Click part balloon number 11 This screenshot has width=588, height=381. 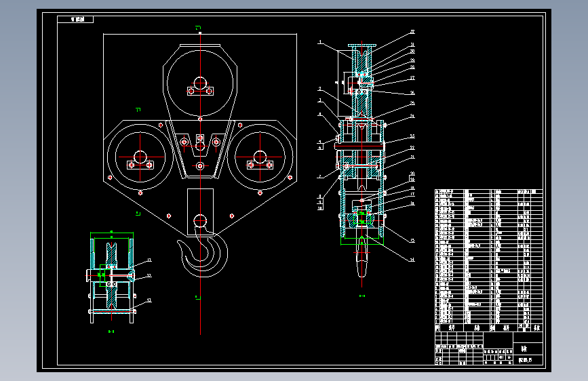point(149,260)
